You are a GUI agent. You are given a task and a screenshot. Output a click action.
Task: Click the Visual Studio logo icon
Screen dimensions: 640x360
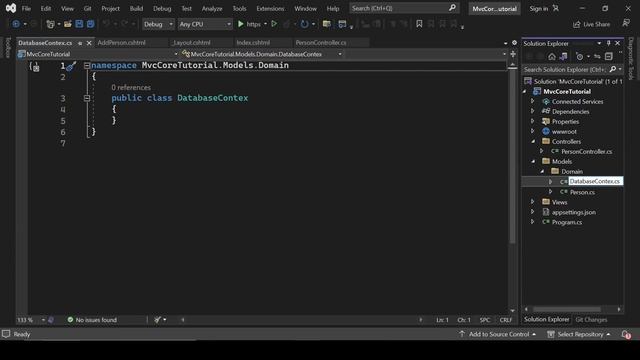pyautogui.click(x=11, y=8)
